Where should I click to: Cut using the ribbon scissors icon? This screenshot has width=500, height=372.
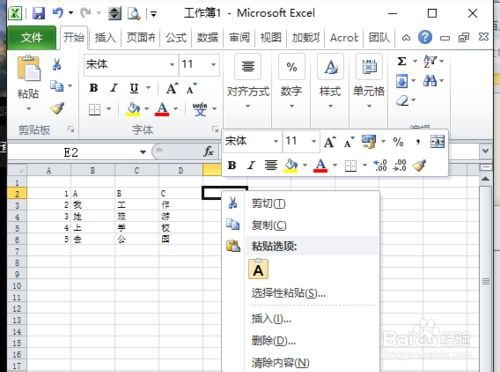57,64
